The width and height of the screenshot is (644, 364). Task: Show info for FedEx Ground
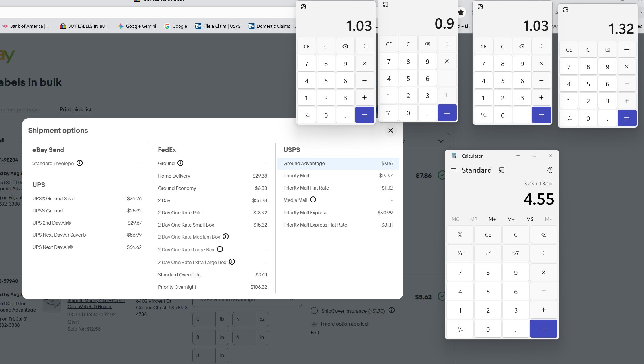181,163
